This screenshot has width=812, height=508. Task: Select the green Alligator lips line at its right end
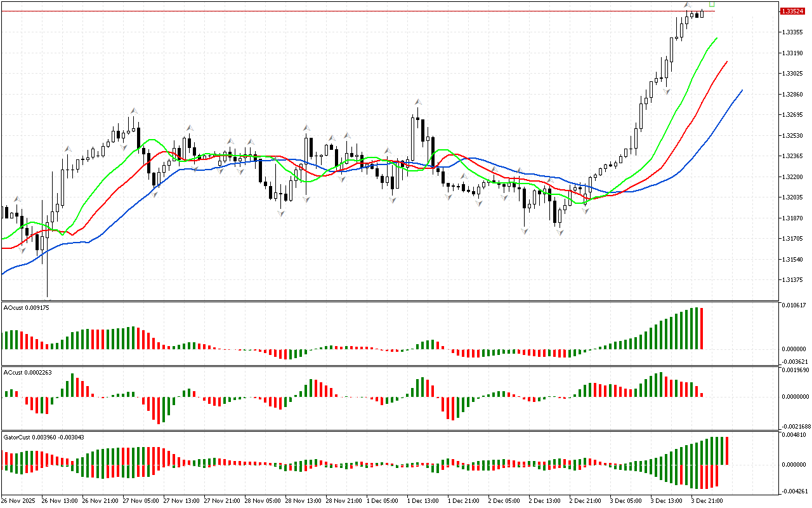716,39
